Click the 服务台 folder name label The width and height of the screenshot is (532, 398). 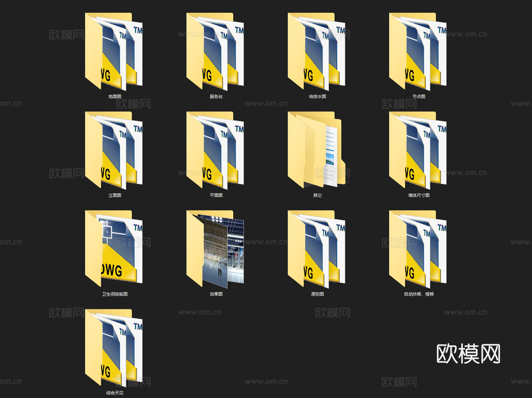coord(216,97)
